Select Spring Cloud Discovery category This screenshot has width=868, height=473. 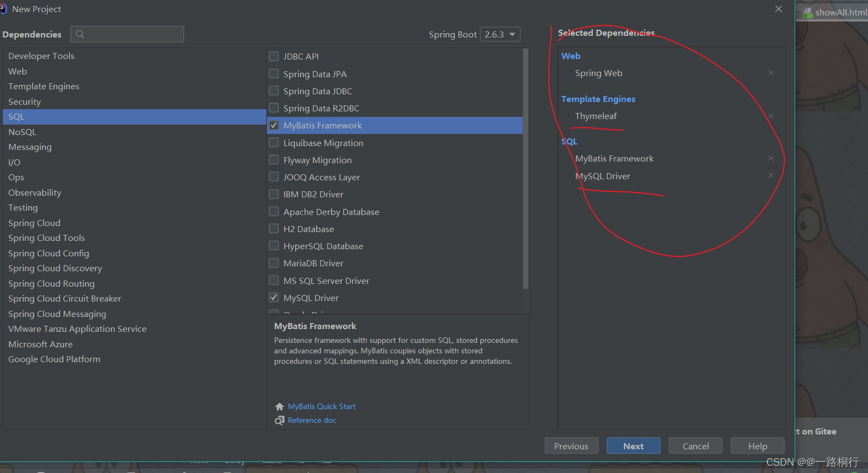(135, 268)
